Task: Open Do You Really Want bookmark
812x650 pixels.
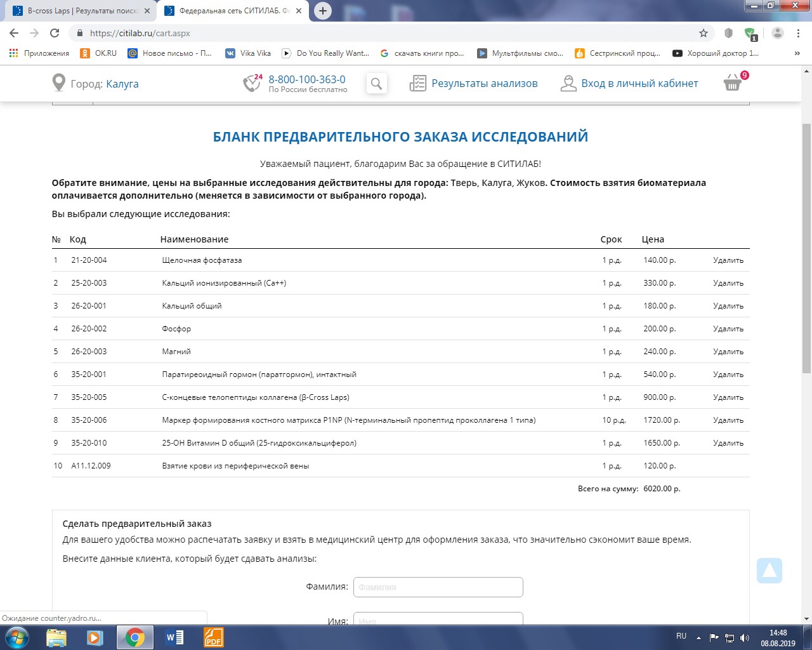Action: [325, 53]
